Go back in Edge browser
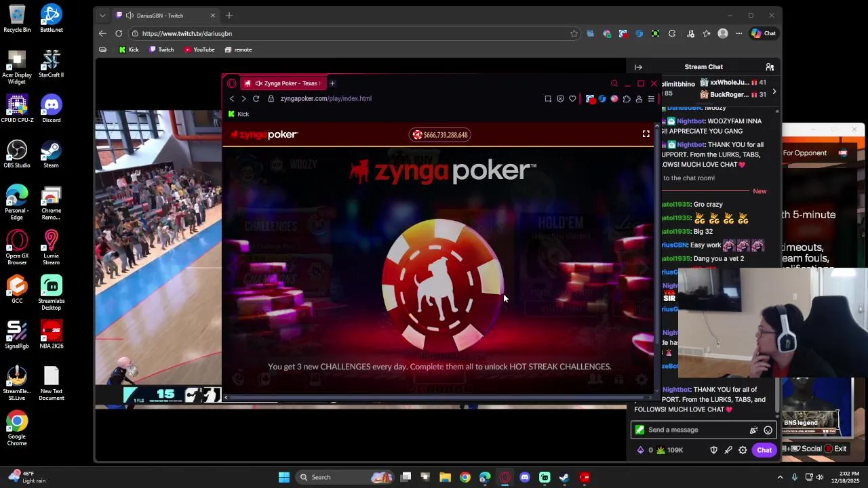This screenshot has height=488, width=868. tap(102, 33)
